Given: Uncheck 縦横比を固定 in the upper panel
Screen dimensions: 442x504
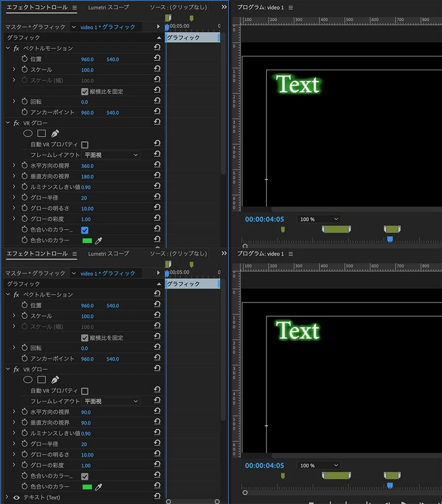Looking at the screenshot, I should 85,91.
